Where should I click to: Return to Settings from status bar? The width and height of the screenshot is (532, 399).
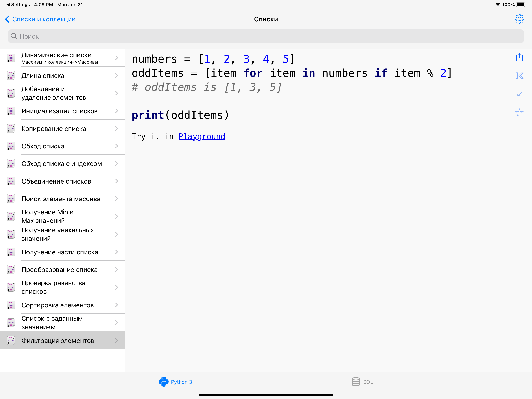18,4
